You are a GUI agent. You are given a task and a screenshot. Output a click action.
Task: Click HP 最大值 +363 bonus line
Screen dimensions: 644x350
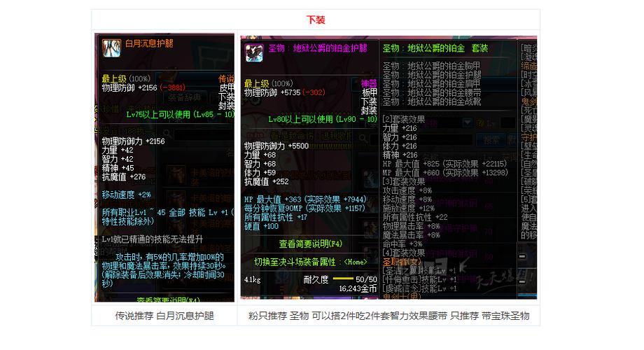[x=305, y=199]
